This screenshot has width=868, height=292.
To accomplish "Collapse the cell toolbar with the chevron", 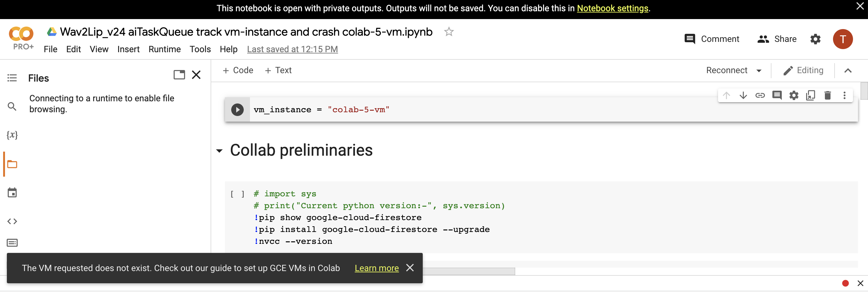I will coord(848,70).
